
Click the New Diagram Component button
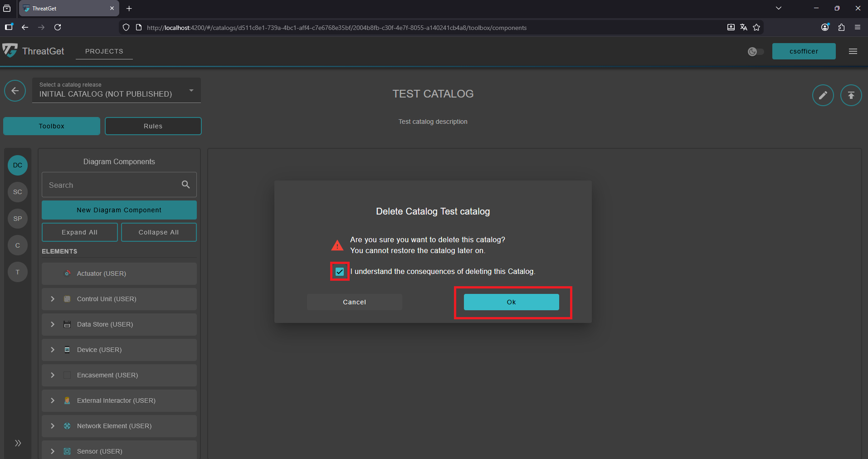point(119,210)
